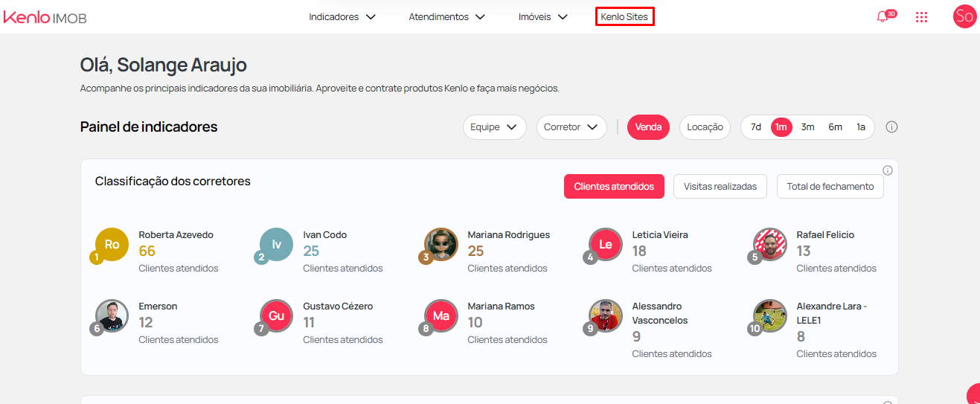
Task: Open the Imóveis menu
Action: click(543, 16)
